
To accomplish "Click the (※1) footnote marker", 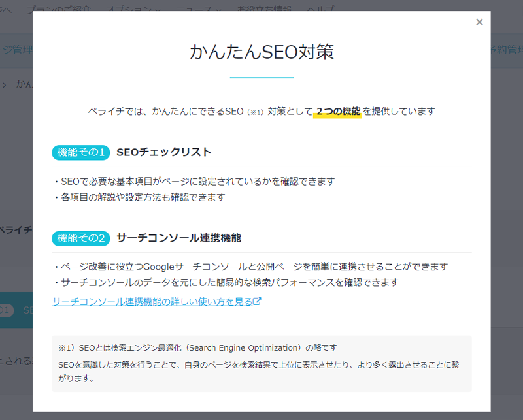I will [255, 112].
